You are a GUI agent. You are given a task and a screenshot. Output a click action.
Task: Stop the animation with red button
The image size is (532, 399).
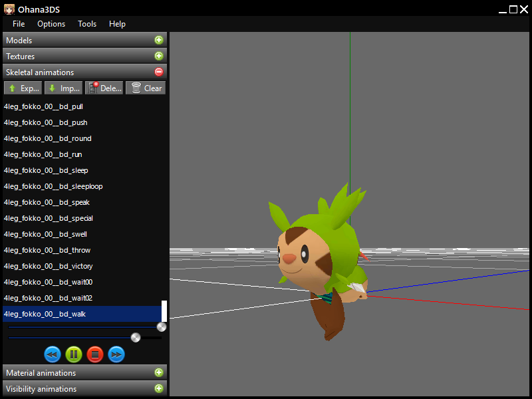[x=95, y=354]
